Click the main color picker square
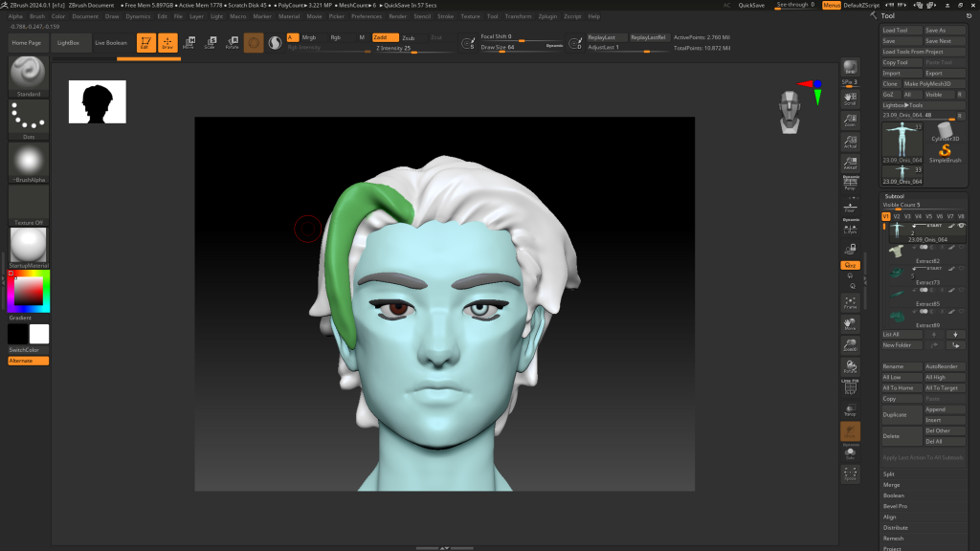980x551 pixels. pos(29,290)
